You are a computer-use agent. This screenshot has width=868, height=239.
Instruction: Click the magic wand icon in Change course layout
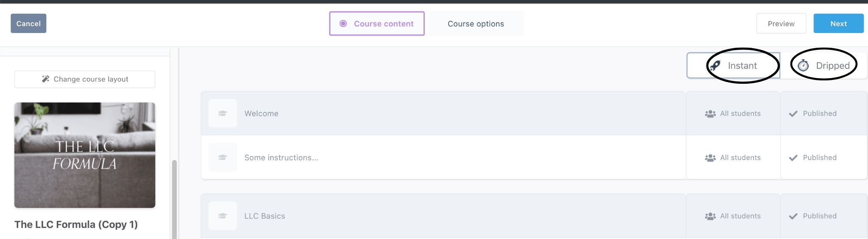tap(46, 79)
